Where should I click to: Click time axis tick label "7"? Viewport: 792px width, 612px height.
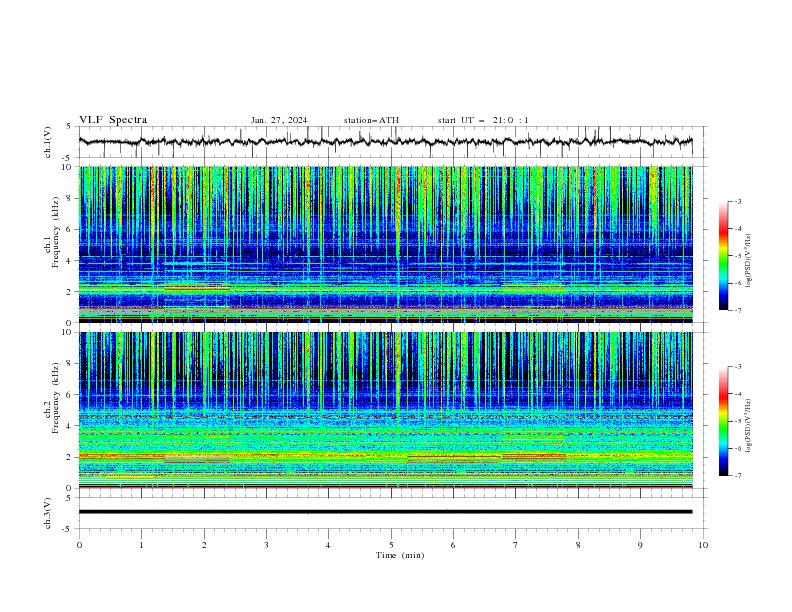click(516, 545)
